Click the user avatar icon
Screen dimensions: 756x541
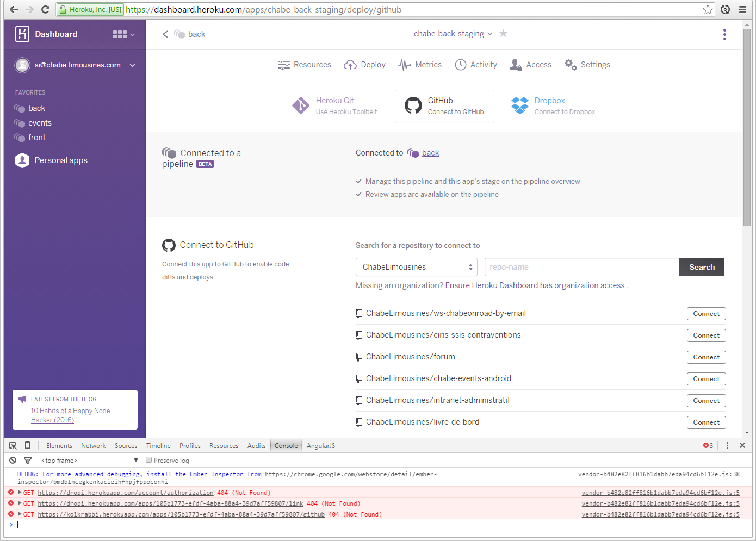(x=22, y=65)
